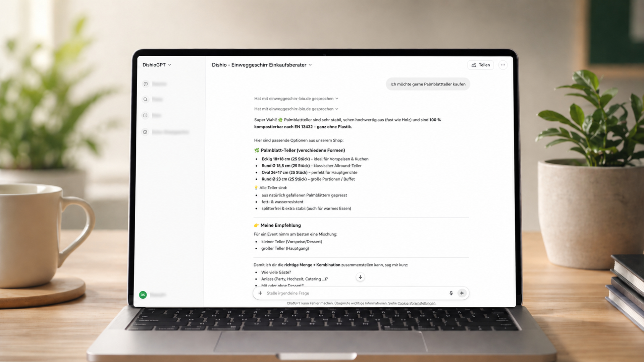Click the plus icon to add attachments

(260, 293)
